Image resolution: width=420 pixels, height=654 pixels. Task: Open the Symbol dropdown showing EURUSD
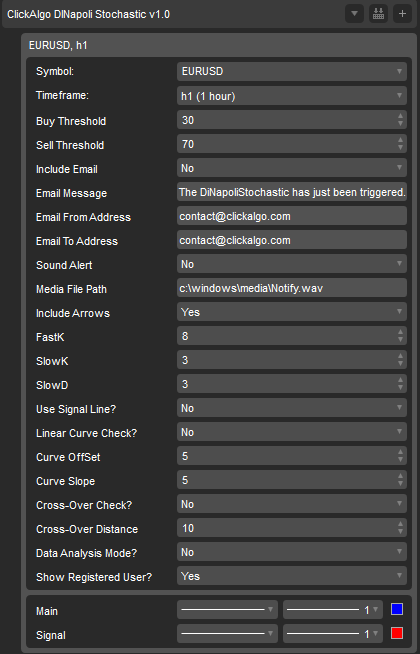pyautogui.click(x=292, y=71)
